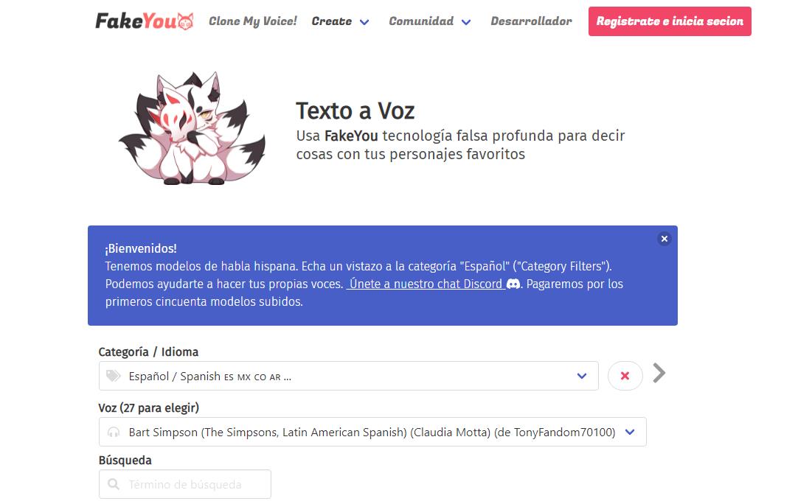Expand the Create menu
Image resolution: width=812 pixels, height=504 pixels.
[x=340, y=21]
